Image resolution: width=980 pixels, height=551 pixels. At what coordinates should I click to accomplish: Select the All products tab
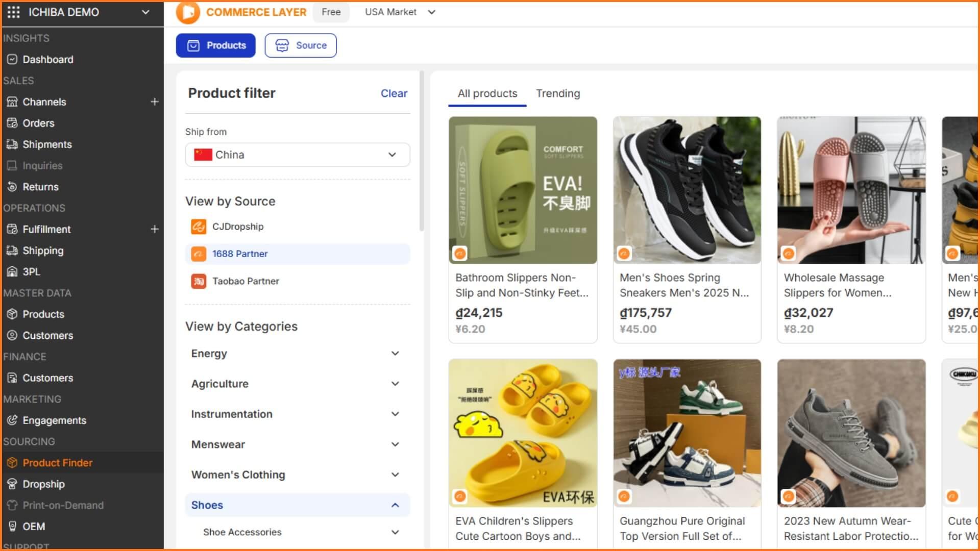[487, 93]
